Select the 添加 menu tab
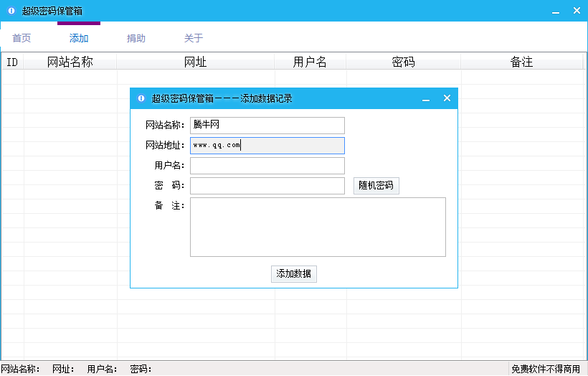588x376 pixels. (79, 38)
